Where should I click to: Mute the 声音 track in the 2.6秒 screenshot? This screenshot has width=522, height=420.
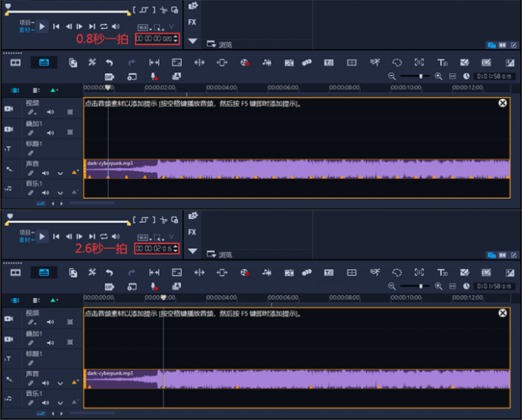pyautogui.click(x=45, y=383)
